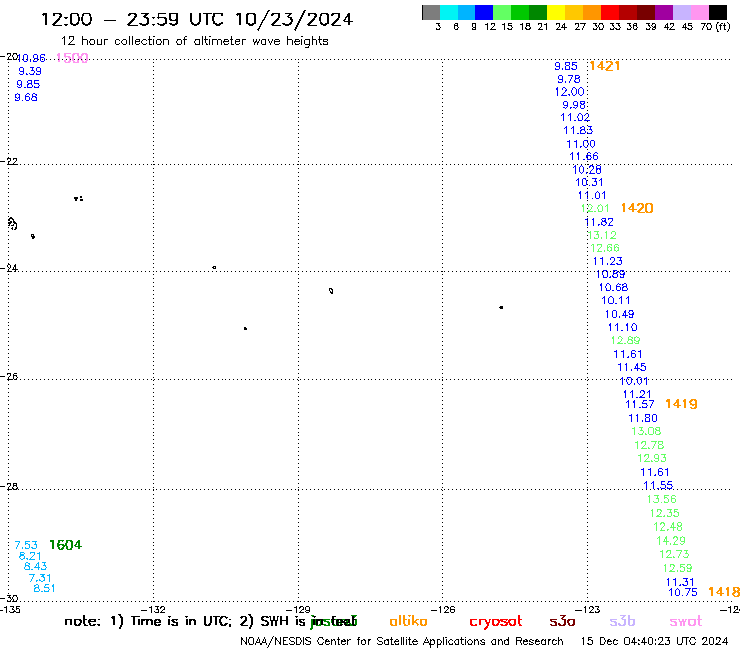Click the wave height value 13.12
Viewport: 740px width, 650px height.
pyautogui.click(x=602, y=235)
